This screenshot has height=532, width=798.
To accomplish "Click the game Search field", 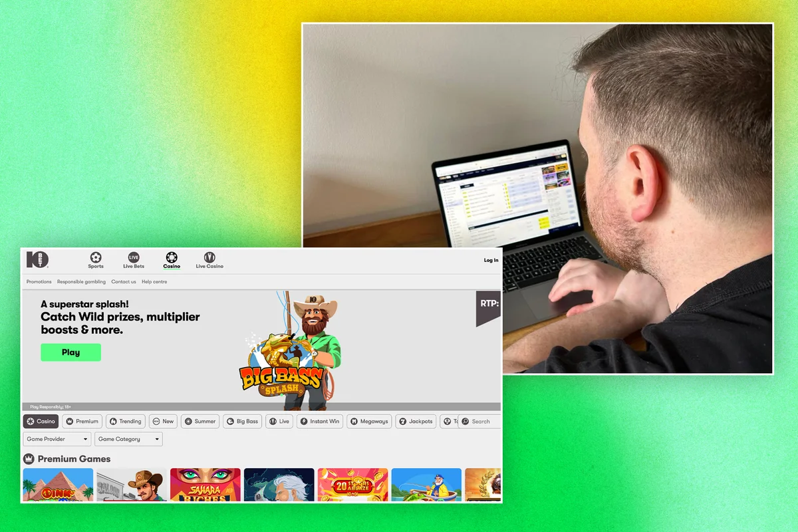I will 480,421.
